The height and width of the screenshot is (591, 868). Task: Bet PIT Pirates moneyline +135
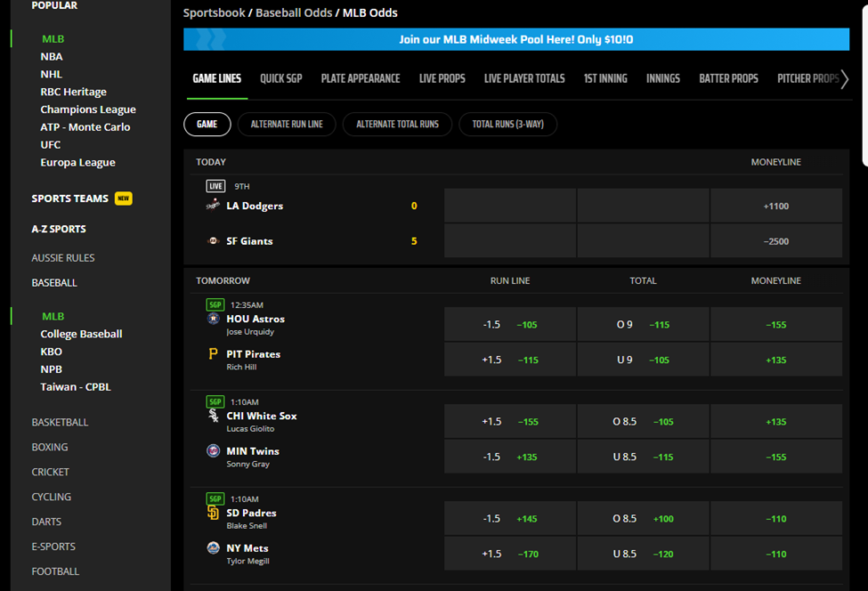point(776,360)
